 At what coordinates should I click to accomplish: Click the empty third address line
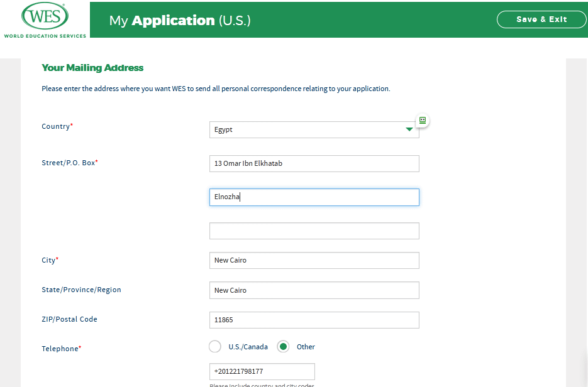point(314,231)
